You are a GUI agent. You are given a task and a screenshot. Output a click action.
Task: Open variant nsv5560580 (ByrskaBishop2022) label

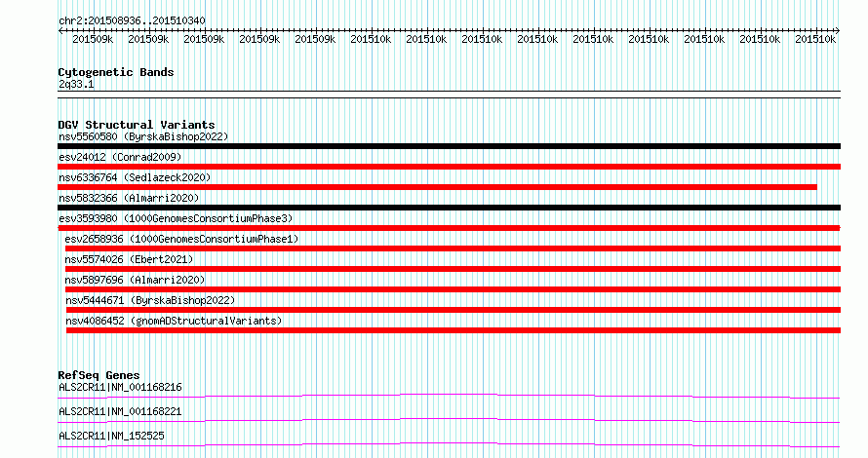coord(143,136)
